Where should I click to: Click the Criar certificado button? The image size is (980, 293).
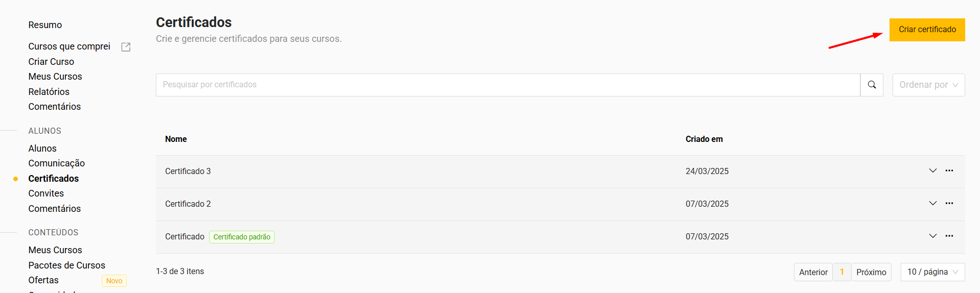coord(927,30)
